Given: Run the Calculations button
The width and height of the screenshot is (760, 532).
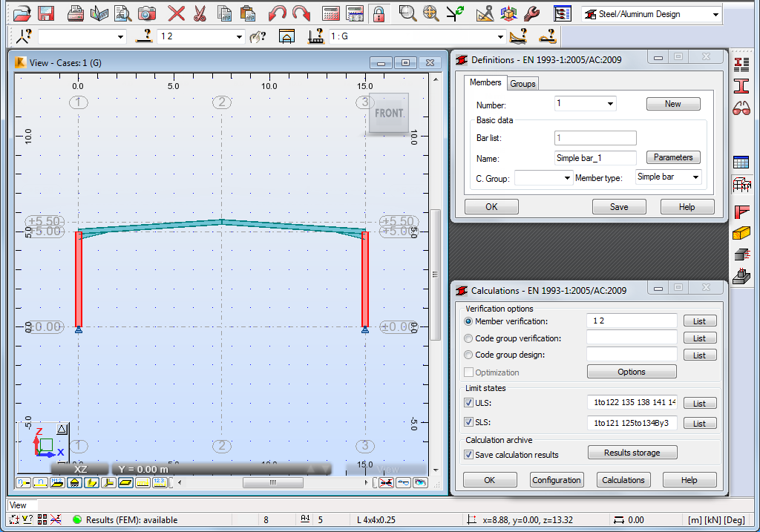Looking at the screenshot, I should click(623, 480).
